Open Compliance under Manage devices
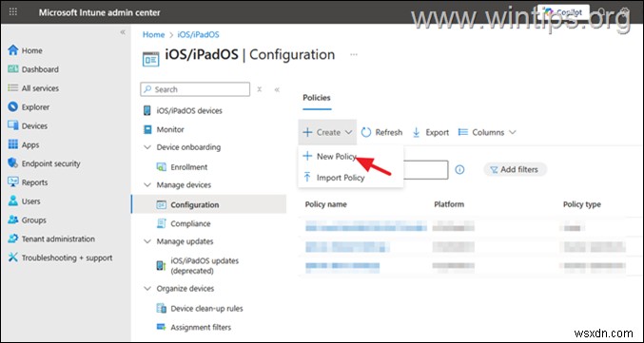This screenshot has width=644, height=343. pos(190,223)
